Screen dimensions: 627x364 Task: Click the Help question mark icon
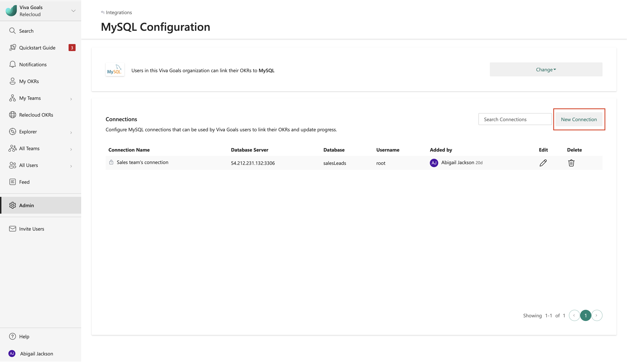coord(12,336)
